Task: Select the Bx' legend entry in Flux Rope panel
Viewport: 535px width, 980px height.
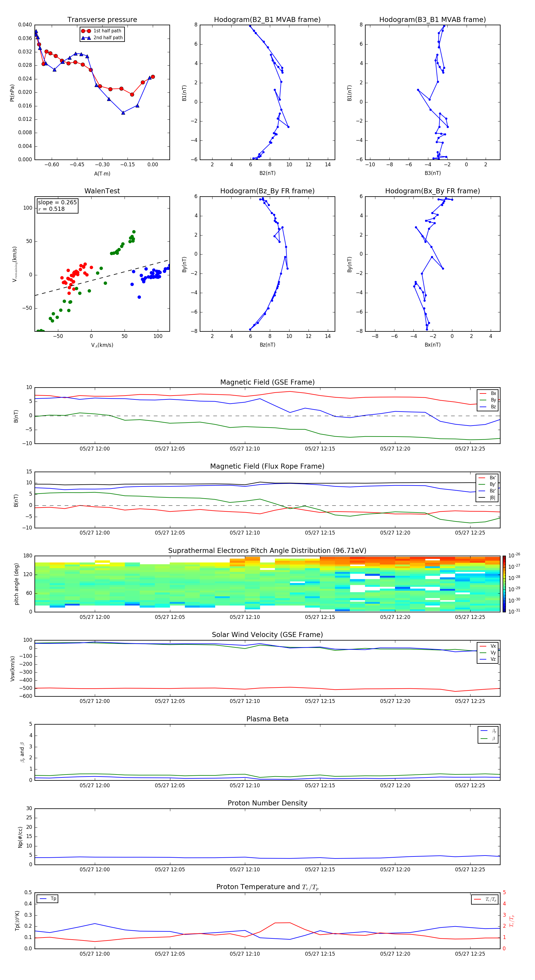Action: [x=487, y=478]
